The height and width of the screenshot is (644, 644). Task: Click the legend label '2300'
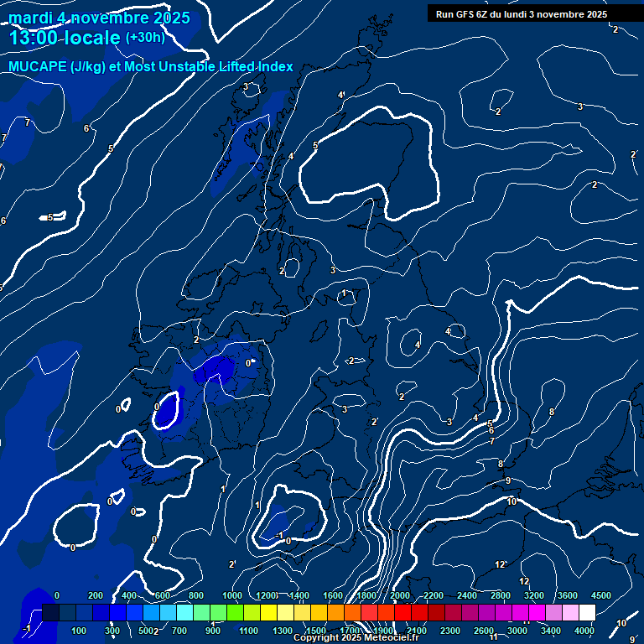pyautogui.click(x=450, y=631)
